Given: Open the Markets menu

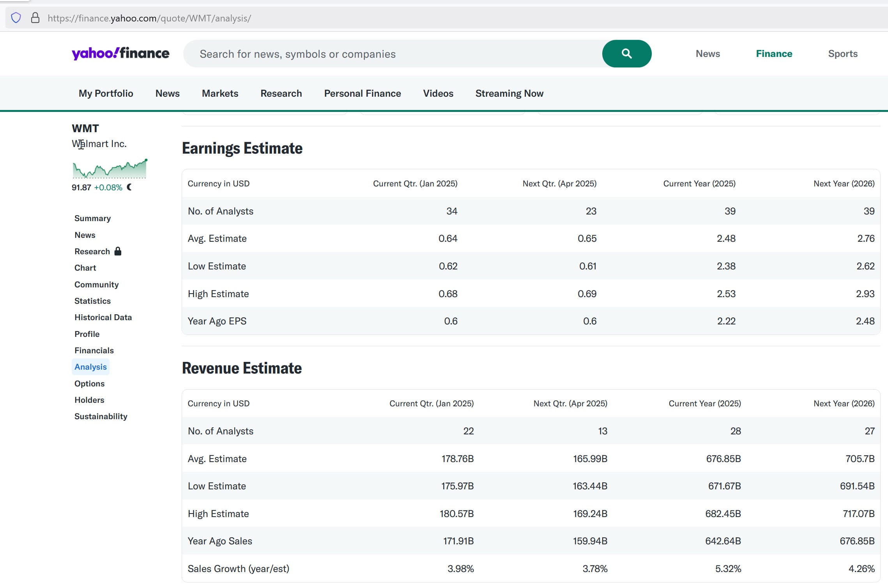Looking at the screenshot, I should (x=219, y=93).
